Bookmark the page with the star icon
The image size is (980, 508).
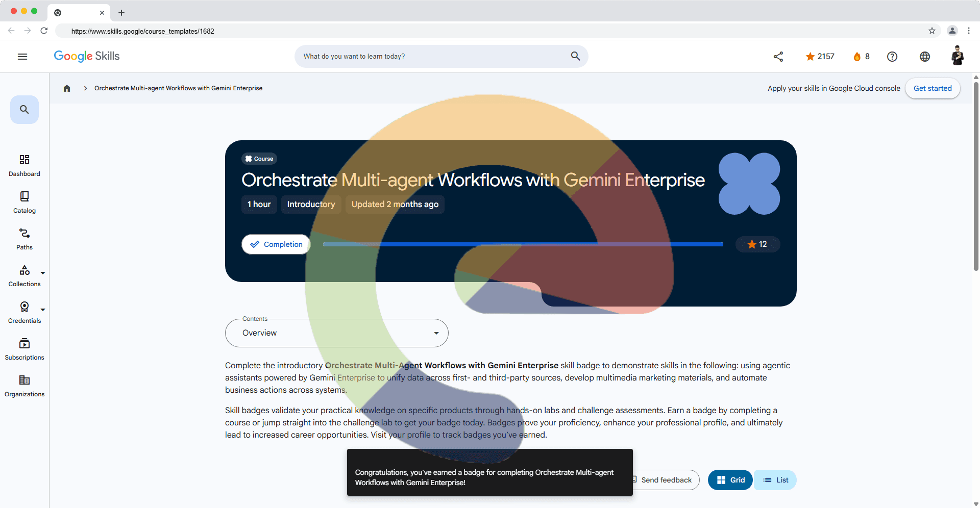tap(932, 31)
